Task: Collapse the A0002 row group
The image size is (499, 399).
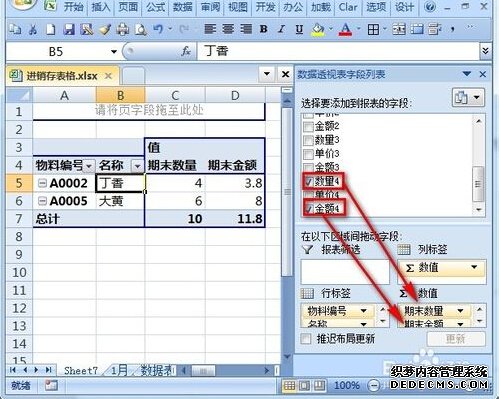Action: 42,183
